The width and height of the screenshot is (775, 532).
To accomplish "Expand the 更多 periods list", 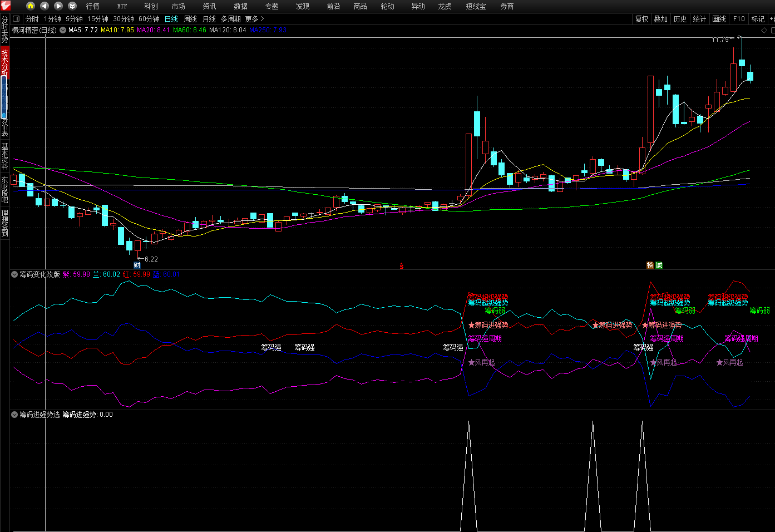I will point(255,19).
